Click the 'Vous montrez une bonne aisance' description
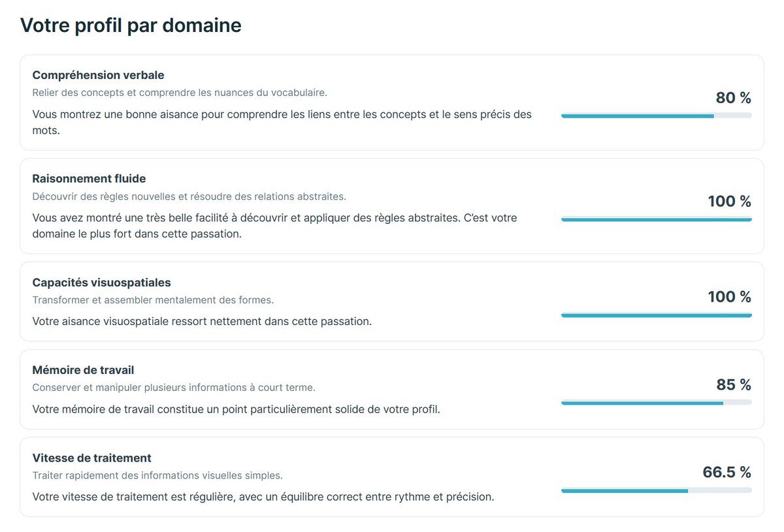The height and width of the screenshot is (532, 784). 282,122
